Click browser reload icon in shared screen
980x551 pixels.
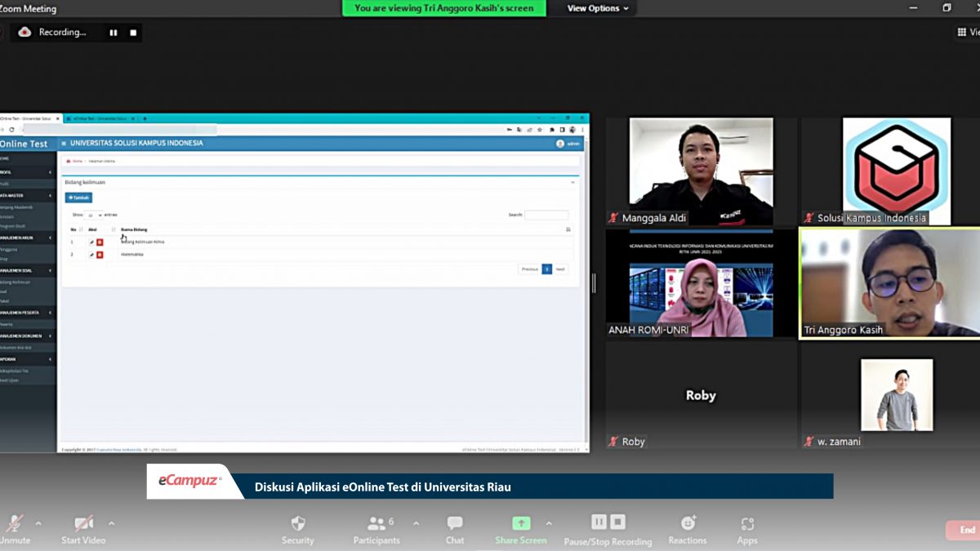(x=11, y=130)
